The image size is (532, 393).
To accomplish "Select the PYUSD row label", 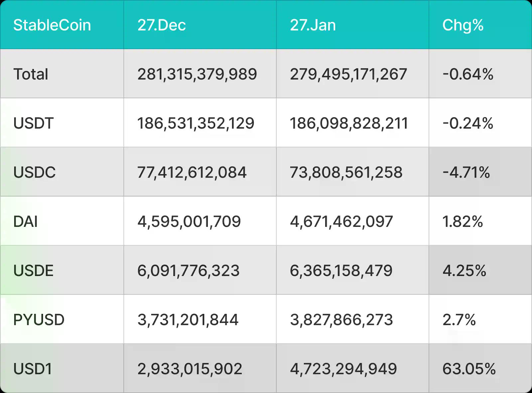I will [39, 320].
